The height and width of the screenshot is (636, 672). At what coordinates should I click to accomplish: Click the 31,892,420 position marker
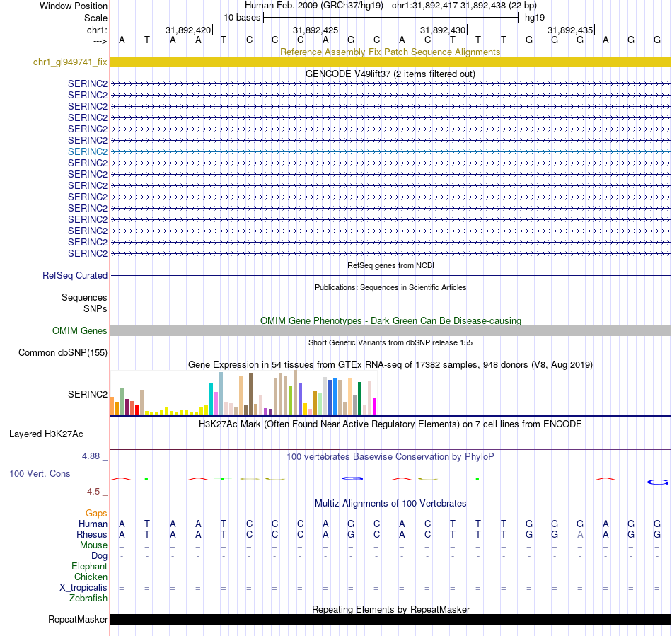[189, 30]
